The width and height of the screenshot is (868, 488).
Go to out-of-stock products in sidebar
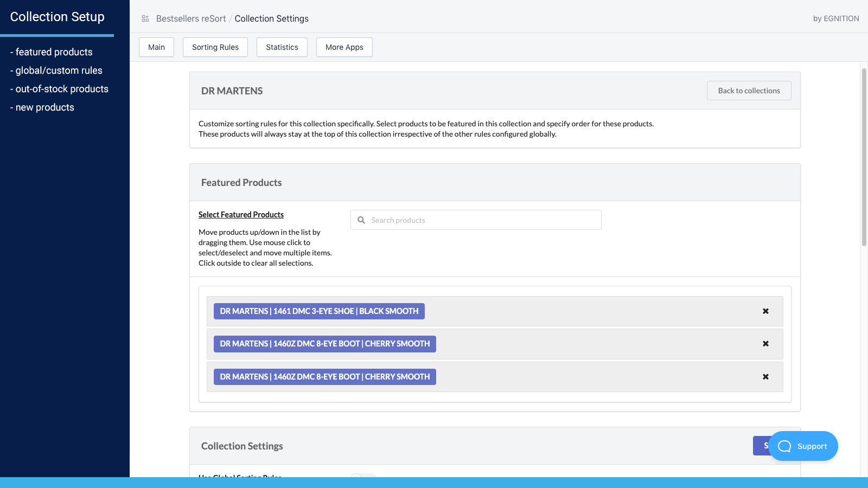59,89
